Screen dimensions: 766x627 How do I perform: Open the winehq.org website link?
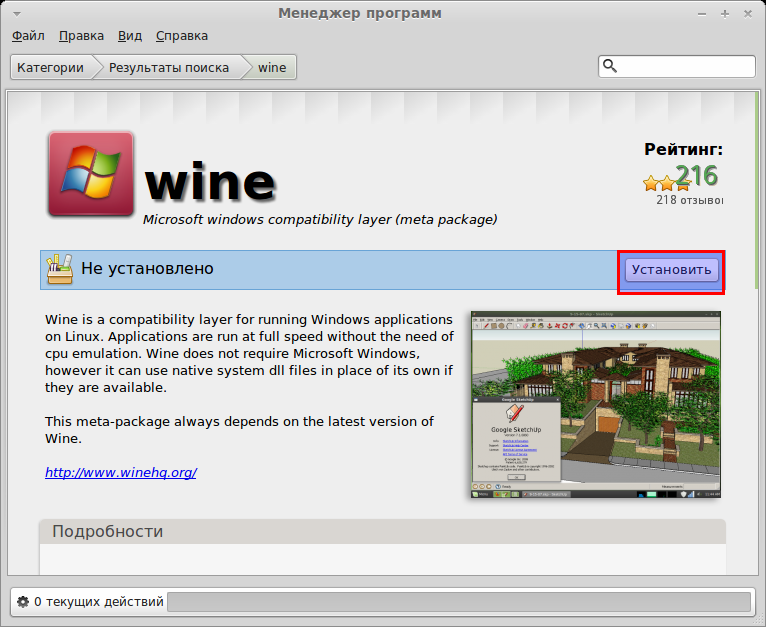click(x=121, y=473)
